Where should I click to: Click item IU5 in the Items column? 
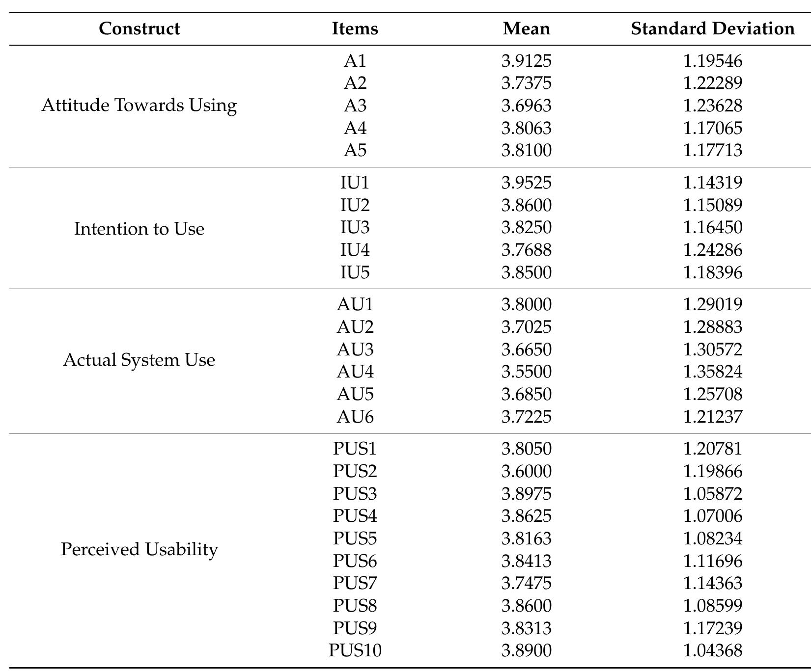[x=355, y=272]
